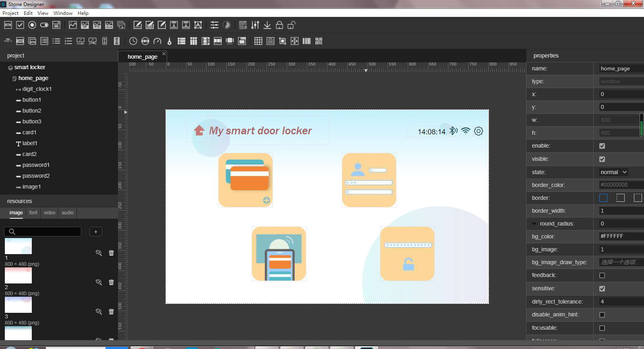Switch to the font resources tab

click(x=33, y=213)
